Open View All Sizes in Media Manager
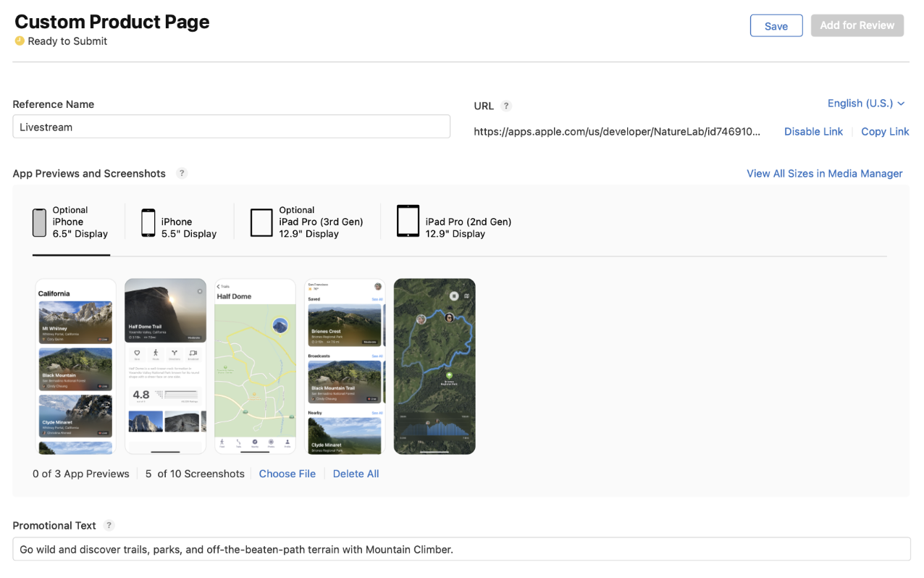The height and width of the screenshot is (578, 924). click(824, 173)
